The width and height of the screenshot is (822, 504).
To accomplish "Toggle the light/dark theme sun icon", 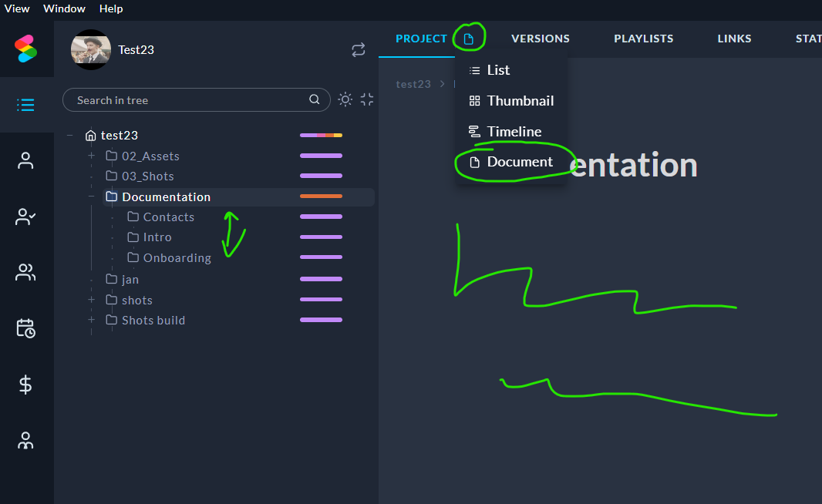I will (x=345, y=99).
